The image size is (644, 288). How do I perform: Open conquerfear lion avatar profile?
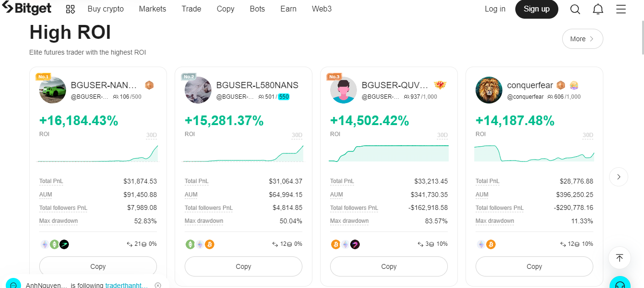tap(489, 90)
